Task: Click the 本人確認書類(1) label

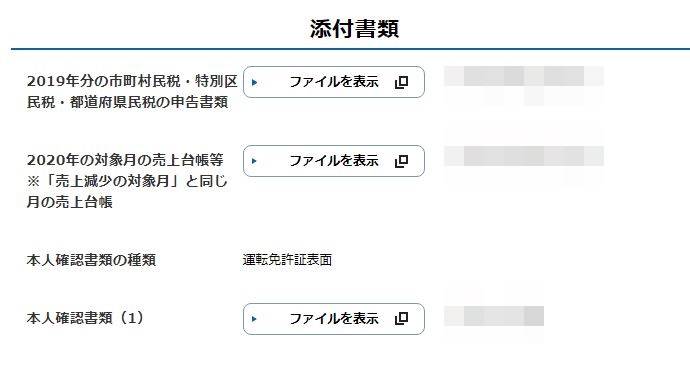Action: point(85,318)
